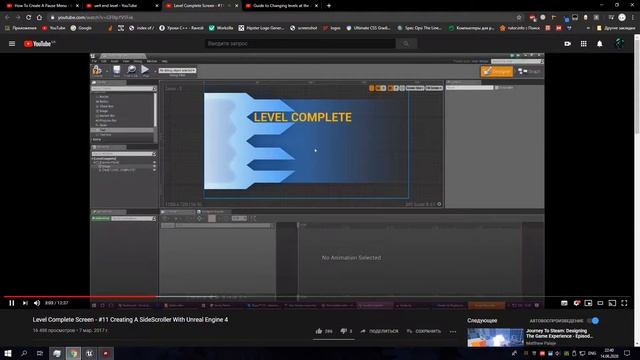The height and width of the screenshot is (360, 640).
Task: Go to the YouTube home logo
Action: [39, 44]
